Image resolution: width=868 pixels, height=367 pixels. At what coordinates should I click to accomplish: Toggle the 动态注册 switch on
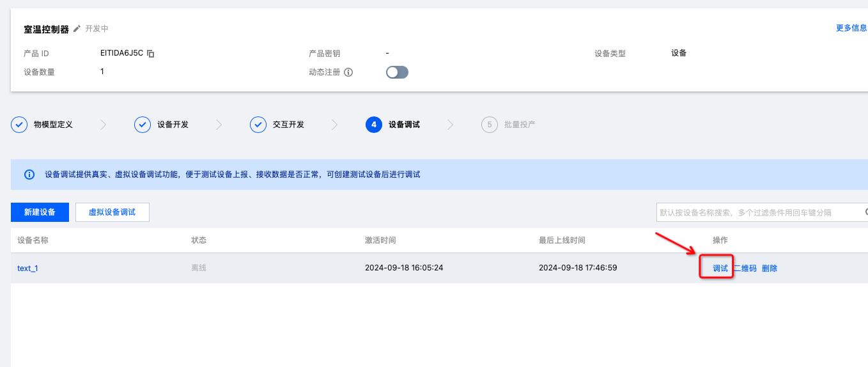coord(397,72)
